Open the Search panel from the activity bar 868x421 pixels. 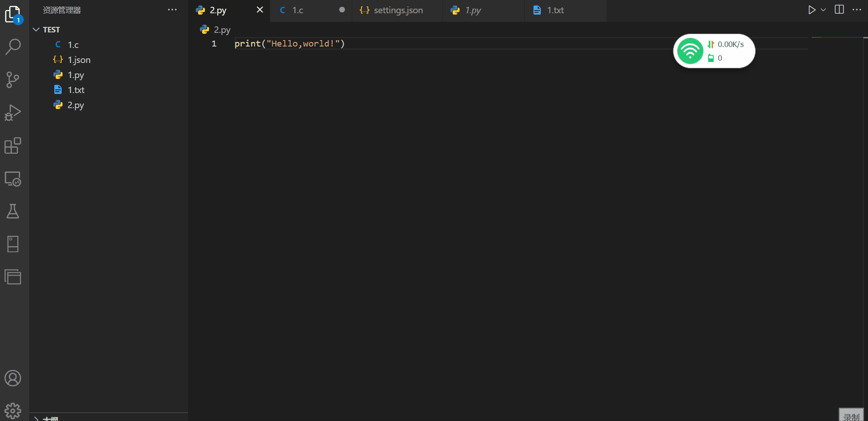point(13,46)
